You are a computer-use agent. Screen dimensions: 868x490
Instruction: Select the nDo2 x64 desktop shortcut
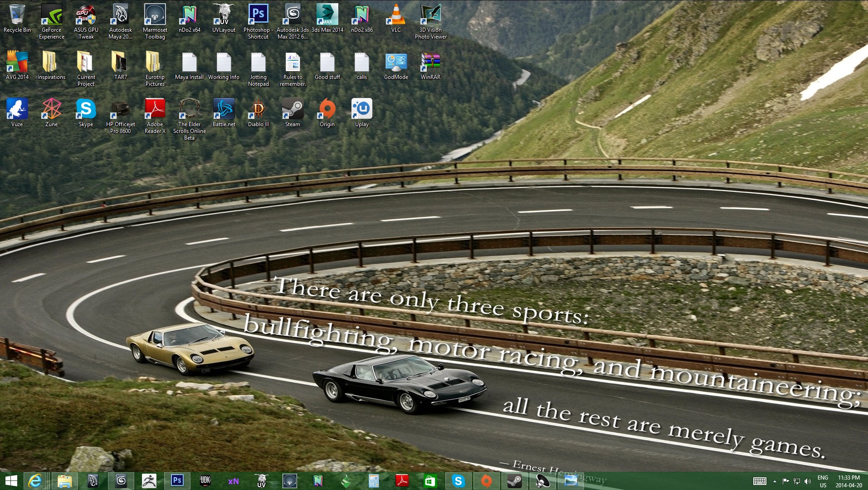[190, 19]
